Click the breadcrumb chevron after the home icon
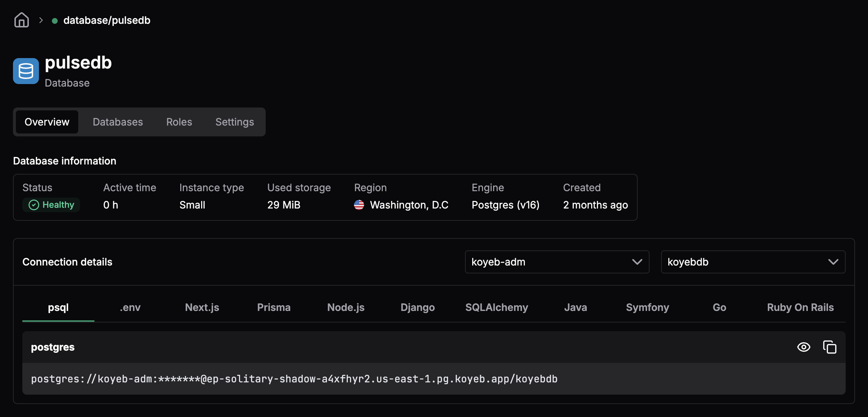868x417 pixels. (x=41, y=20)
